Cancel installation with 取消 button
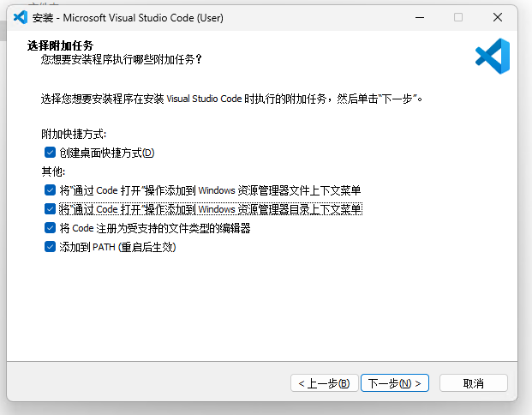This screenshot has width=532, height=415. [x=473, y=383]
